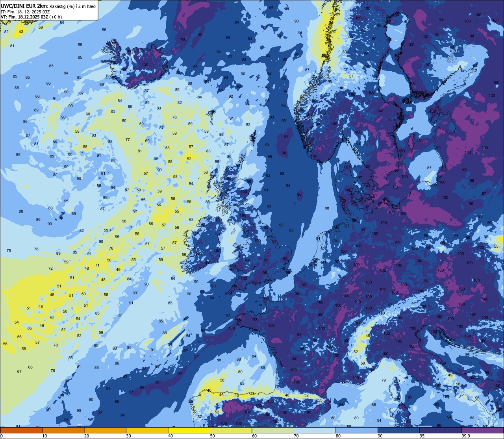Viewport: 504px width, 439px height.
Task: Click the 'VT: Fim. 18.12.2025 03Z (+0 h)' line
Action: (31, 17)
